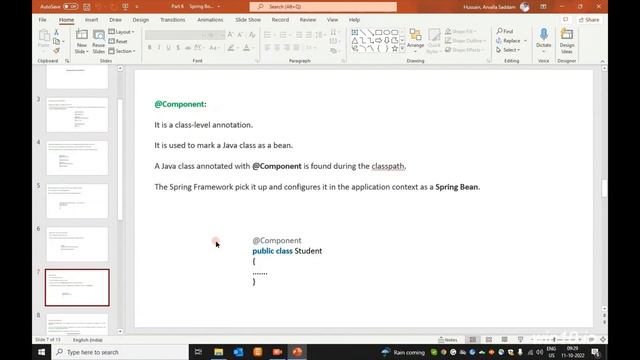Click Find magnifier in Editing group
The image size is (640, 360).
[x=505, y=31]
